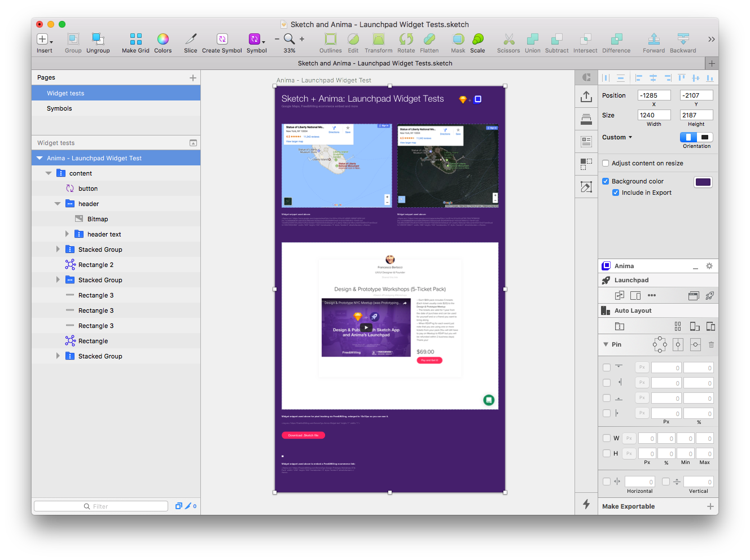Click the Slice tool icon

(191, 40)
